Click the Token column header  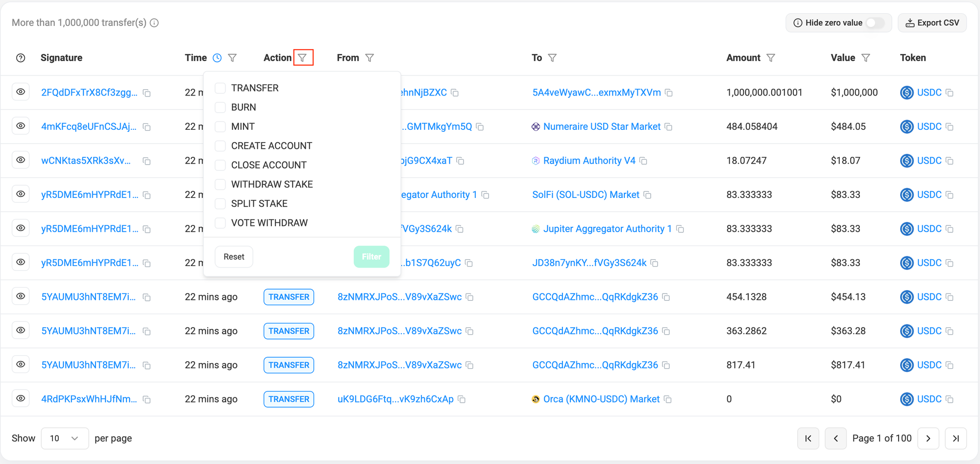[913, 58]
